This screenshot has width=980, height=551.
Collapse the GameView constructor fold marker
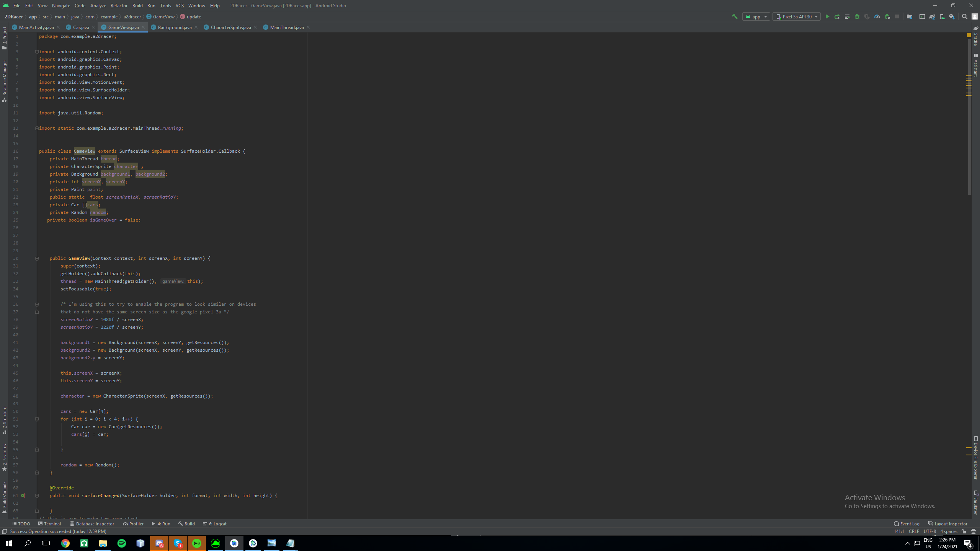point(37,258)
